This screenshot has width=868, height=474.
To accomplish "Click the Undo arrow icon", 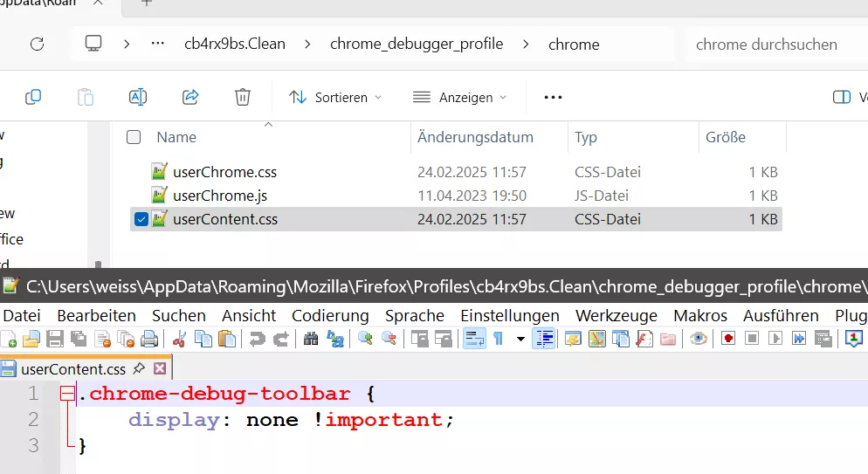I will [257, 339].
